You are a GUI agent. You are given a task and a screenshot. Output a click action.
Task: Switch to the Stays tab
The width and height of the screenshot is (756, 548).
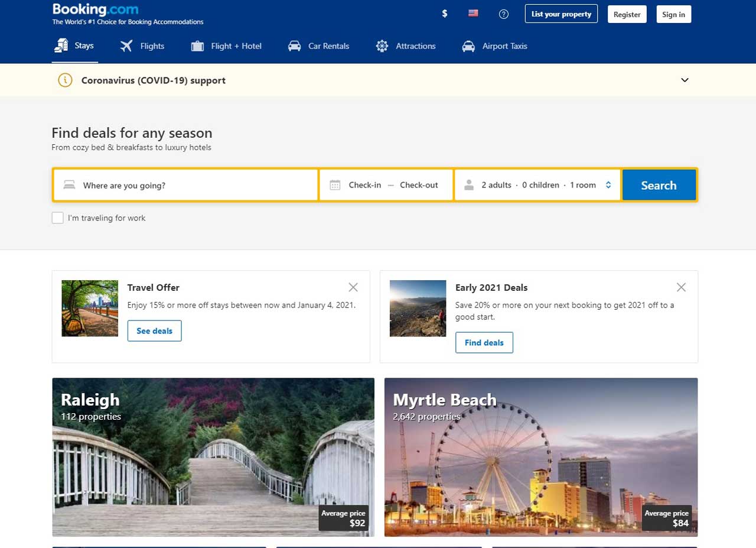point(74,46)
